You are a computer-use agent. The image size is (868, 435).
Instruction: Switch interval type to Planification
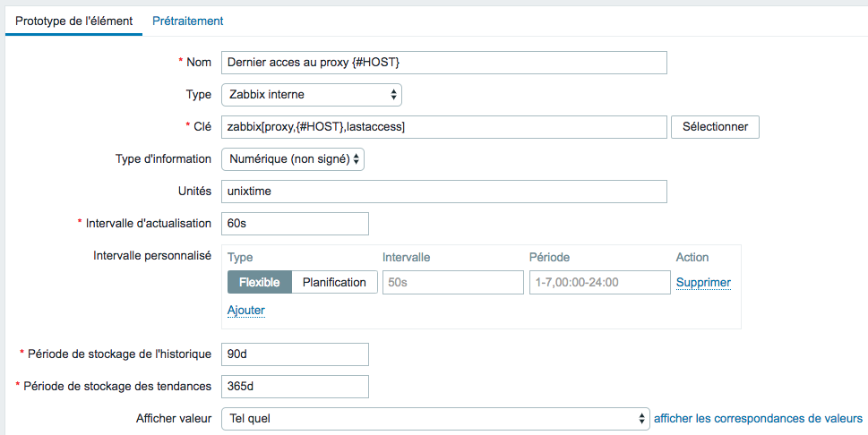(x=334, y=282)
